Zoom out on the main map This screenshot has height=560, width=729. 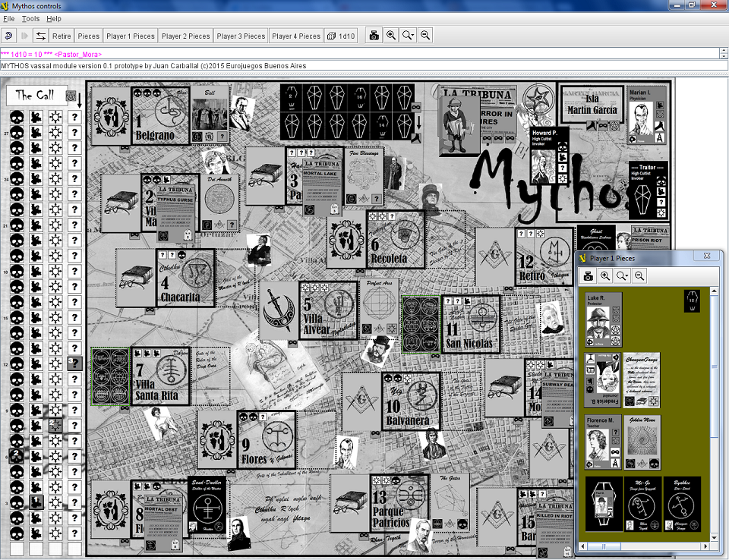coord(425,36)
